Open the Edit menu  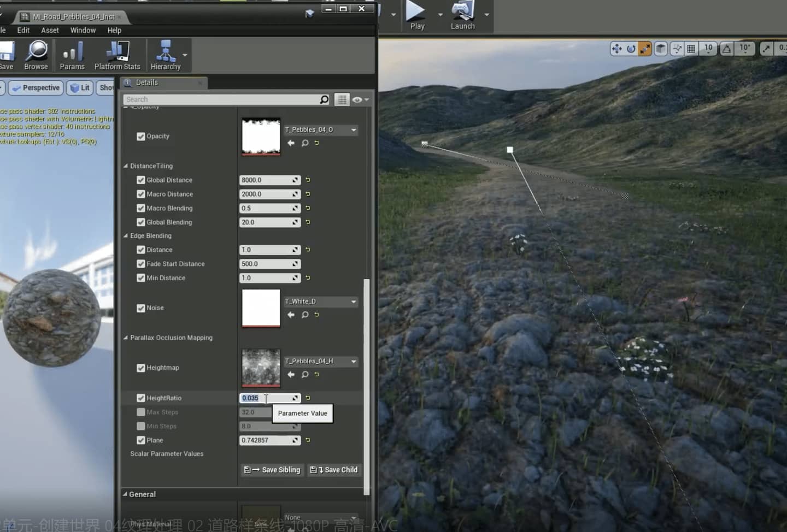point(24,31)
